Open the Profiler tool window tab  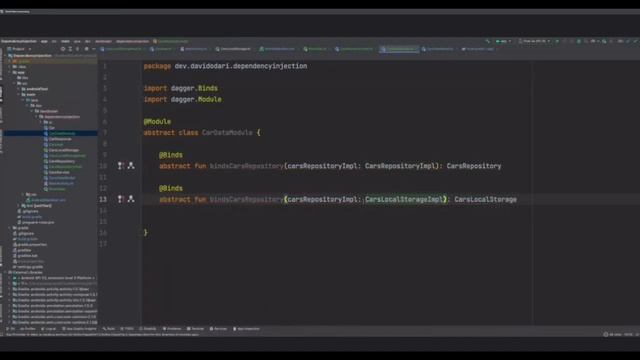pos(28,329)
